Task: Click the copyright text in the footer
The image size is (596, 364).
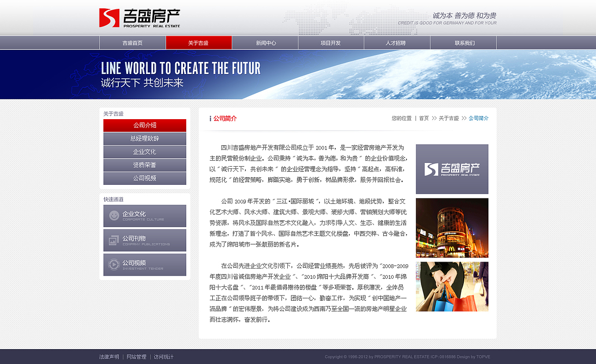Action: pos(407,357)
